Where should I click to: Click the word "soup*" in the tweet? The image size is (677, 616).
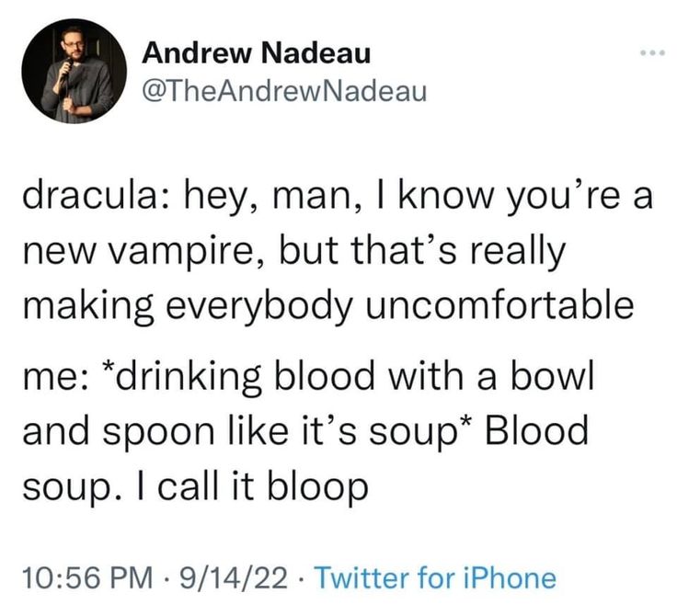tap(425, 430)
